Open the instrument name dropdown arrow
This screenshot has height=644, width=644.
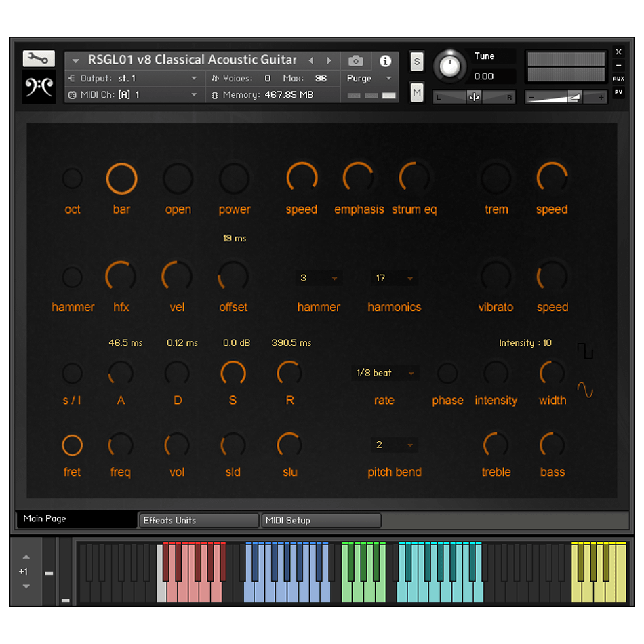75,61
